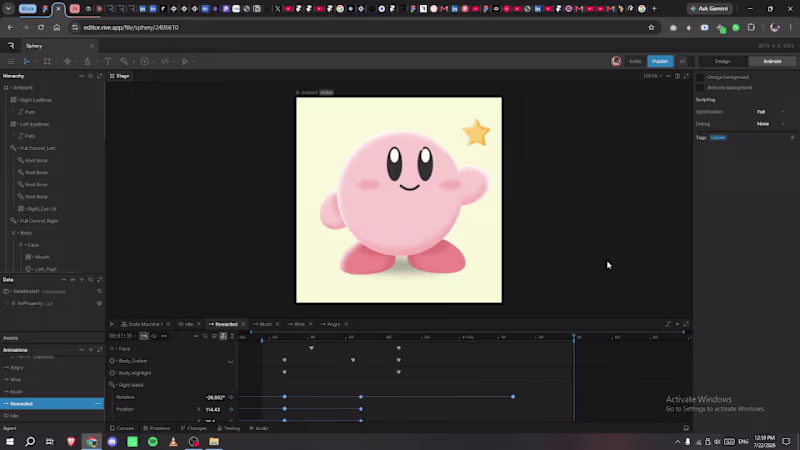Open user avatar profile icon
Image resolution: width=800 pixels, height=450 pixels.
tap(616, 61)
